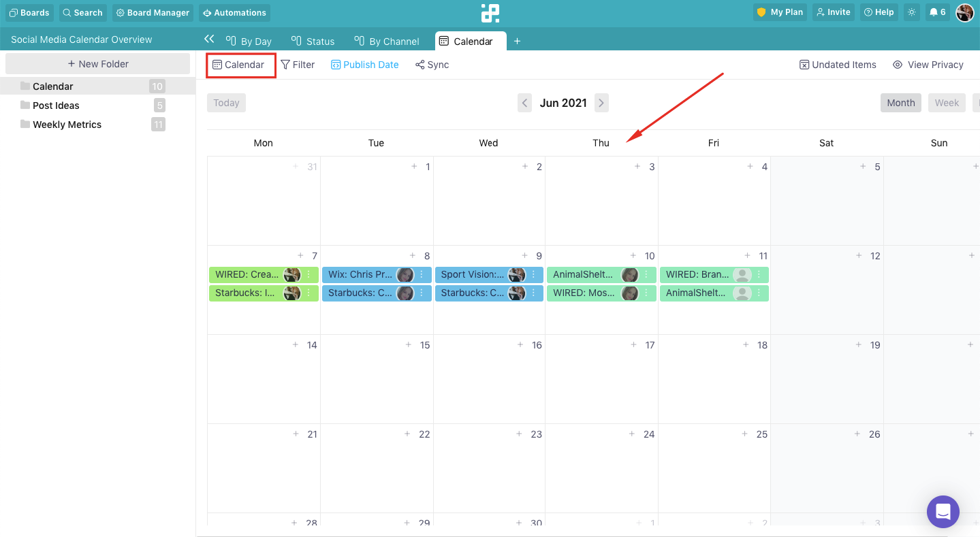
Task: Open the chat support bubble
Action: tap(943, 511)
